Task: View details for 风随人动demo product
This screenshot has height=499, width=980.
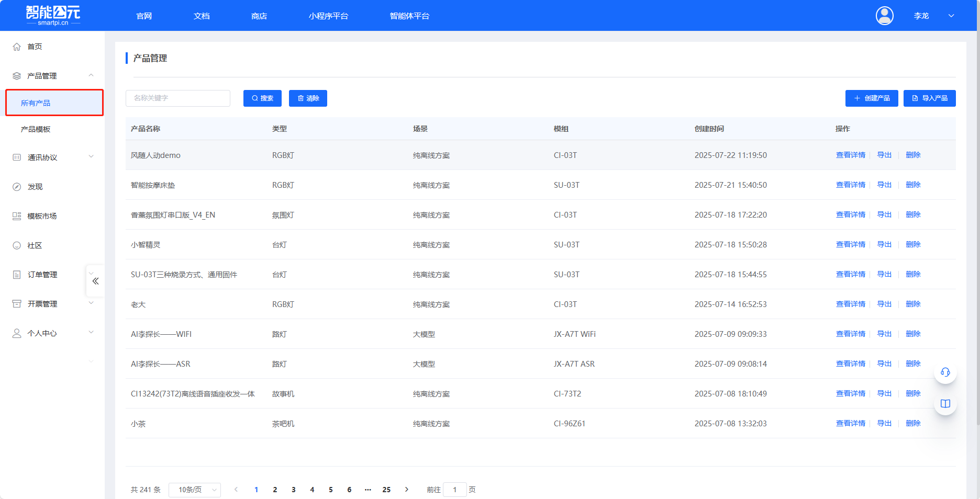Action: [x=850, y=155]
